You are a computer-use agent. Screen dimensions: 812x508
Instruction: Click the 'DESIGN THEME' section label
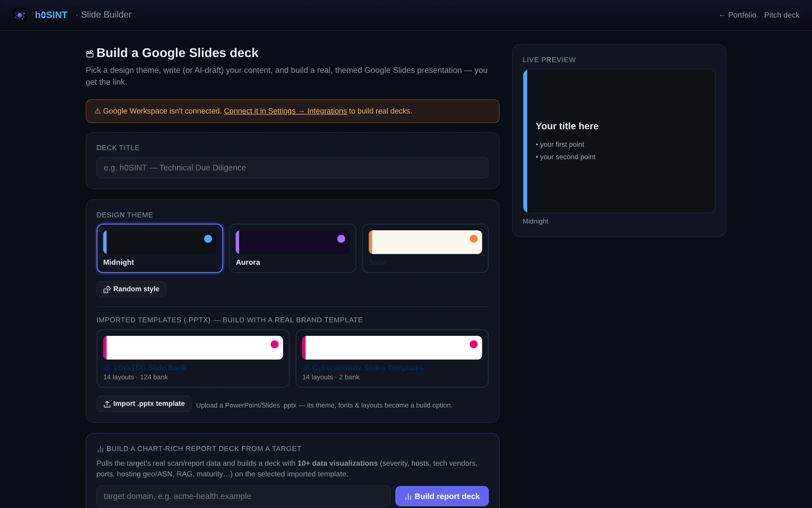pyautogui.click(x=125, y=215)
